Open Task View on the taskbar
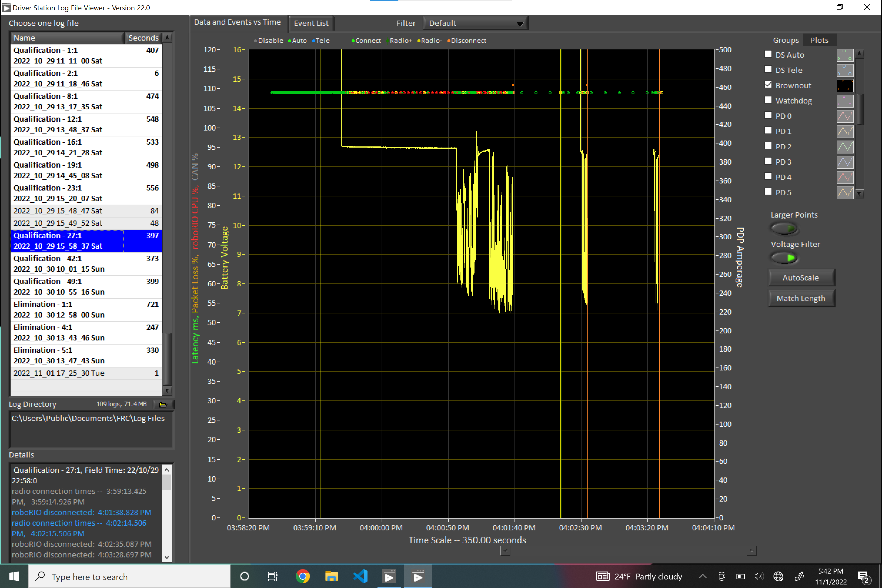Viewport: 882px width, 588px height. pyautogui.click(x=273, y=576)
